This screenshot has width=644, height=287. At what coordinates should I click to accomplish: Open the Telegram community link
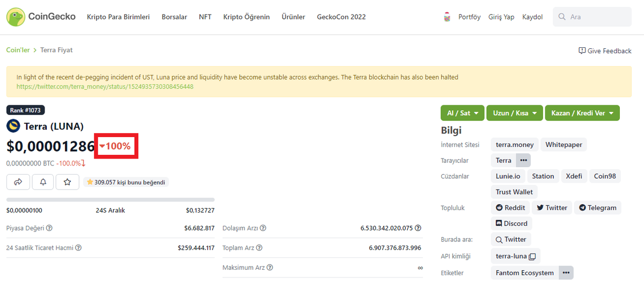597,207
